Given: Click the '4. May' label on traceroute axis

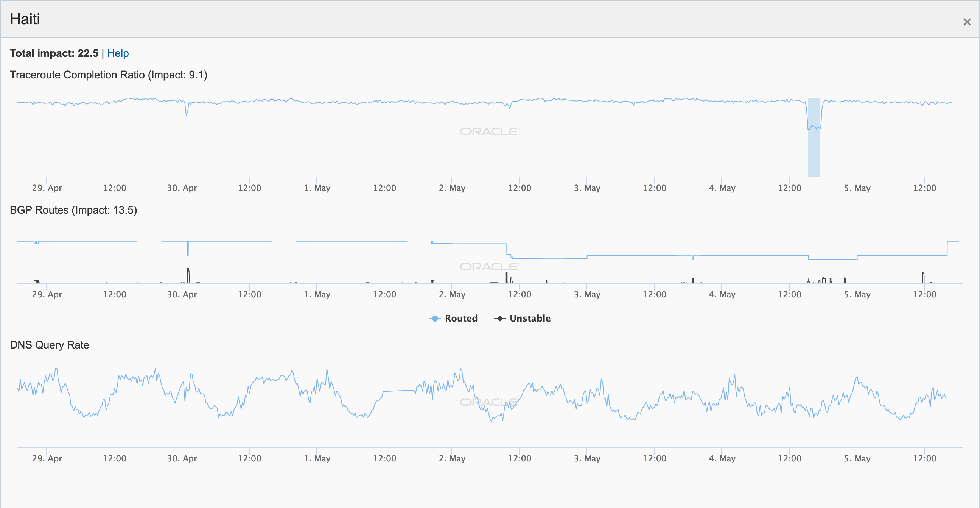Looking at the screenshot, I should (722, 188).
